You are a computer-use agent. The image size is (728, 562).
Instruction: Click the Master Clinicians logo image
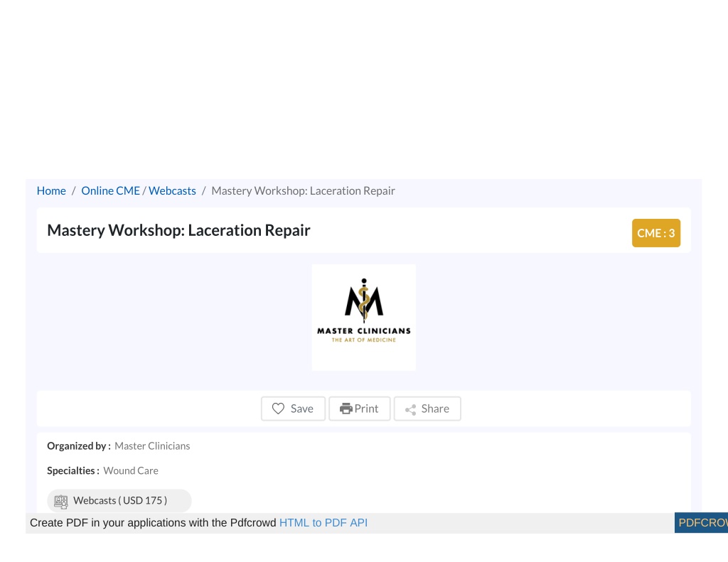click(x=364, y=318)
